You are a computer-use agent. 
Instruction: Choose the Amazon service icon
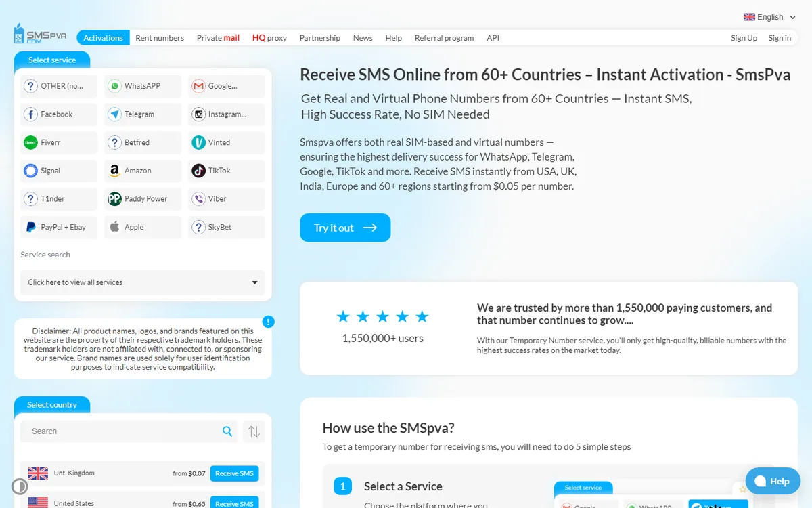point(114,171)
